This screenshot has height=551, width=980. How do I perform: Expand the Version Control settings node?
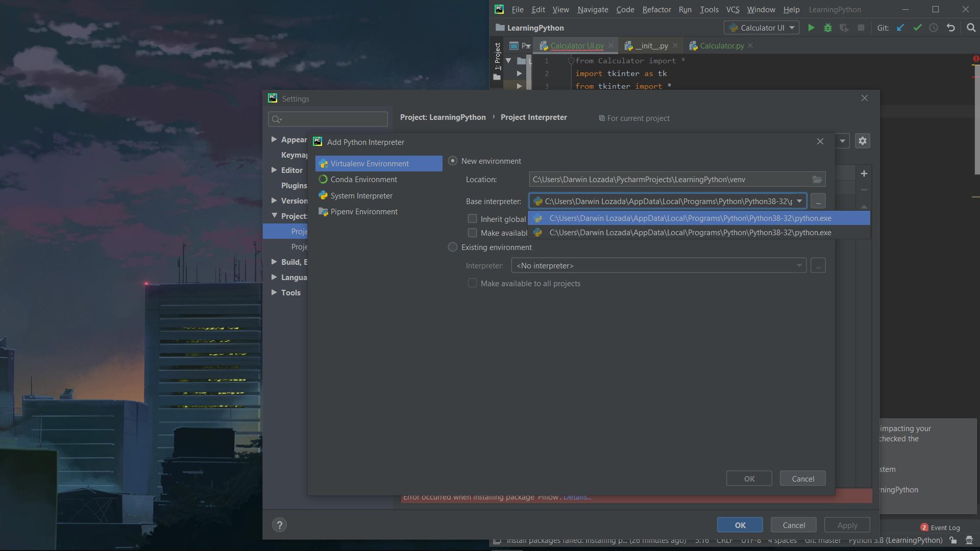(274, 201)
